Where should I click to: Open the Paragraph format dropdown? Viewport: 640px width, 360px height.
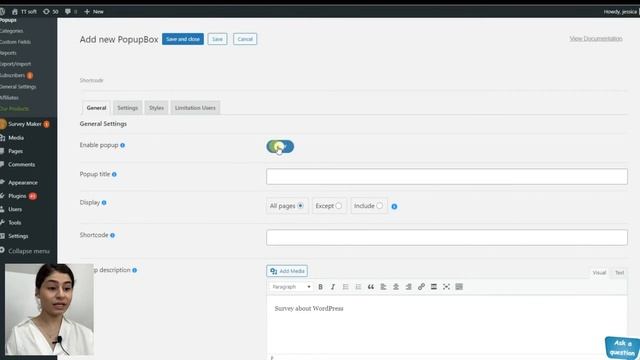[291, 287]
